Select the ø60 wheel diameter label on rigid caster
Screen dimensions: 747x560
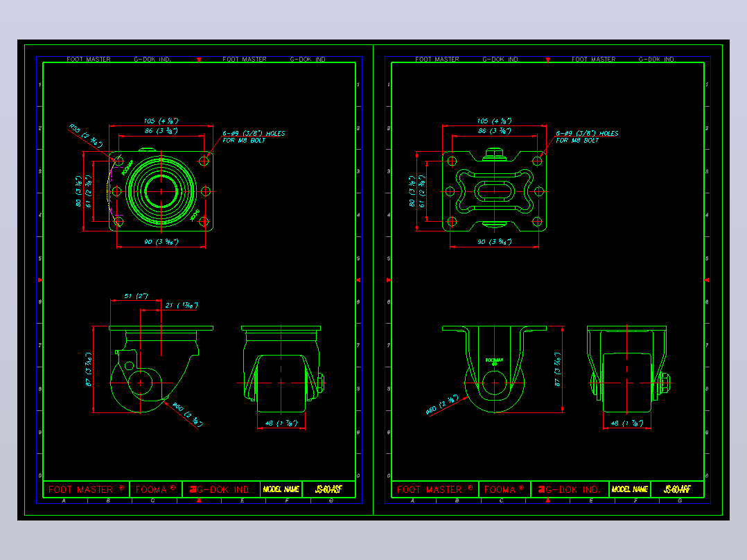coord(442,405)
